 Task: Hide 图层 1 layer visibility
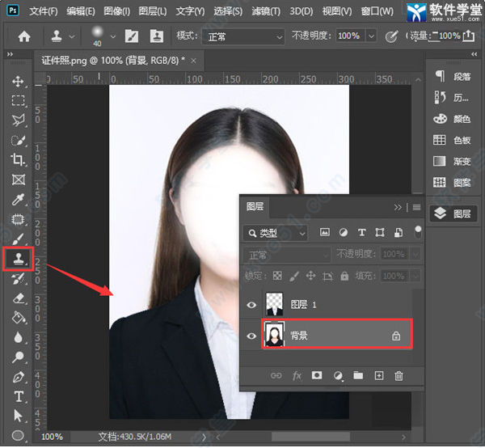point(251,305)
